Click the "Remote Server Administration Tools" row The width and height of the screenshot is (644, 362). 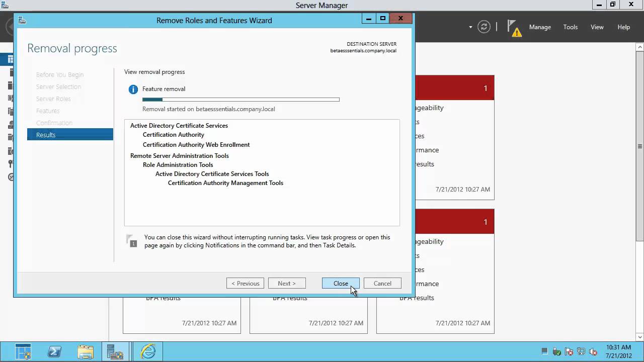click(180, 156)
